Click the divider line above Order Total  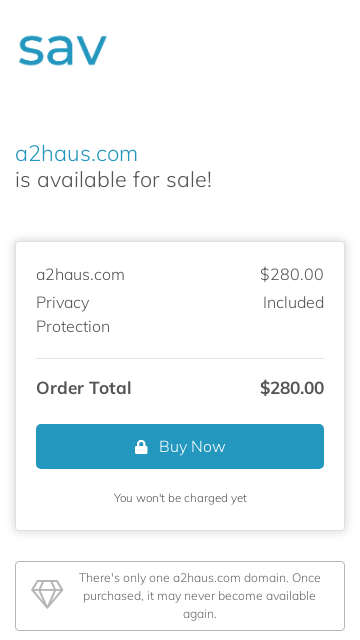tap(180, 358)
